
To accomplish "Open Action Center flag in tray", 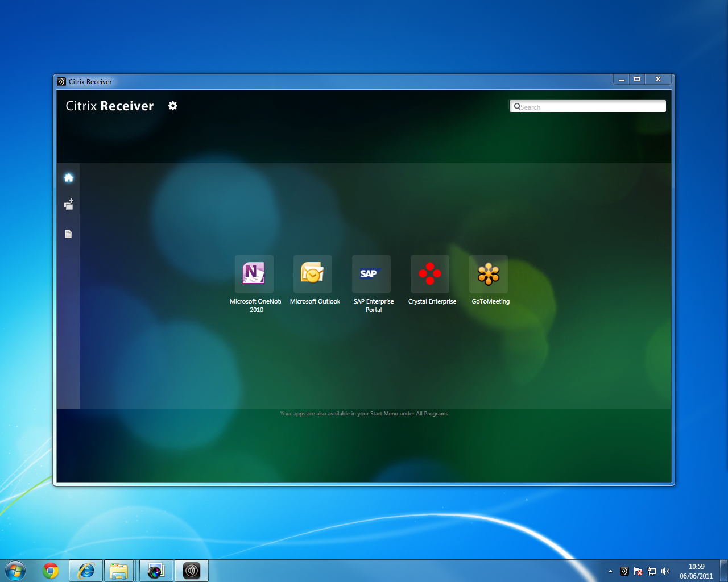I will point(638,571).
